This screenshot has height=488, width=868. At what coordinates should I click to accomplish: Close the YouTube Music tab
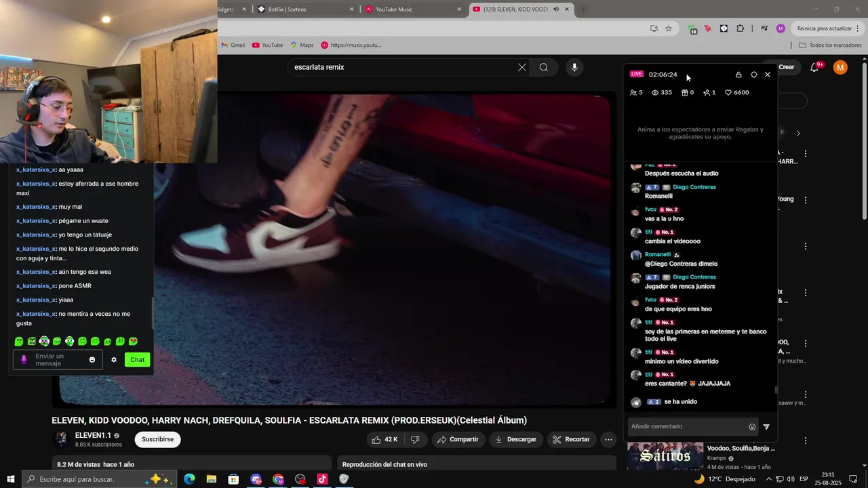pos(459,9)
